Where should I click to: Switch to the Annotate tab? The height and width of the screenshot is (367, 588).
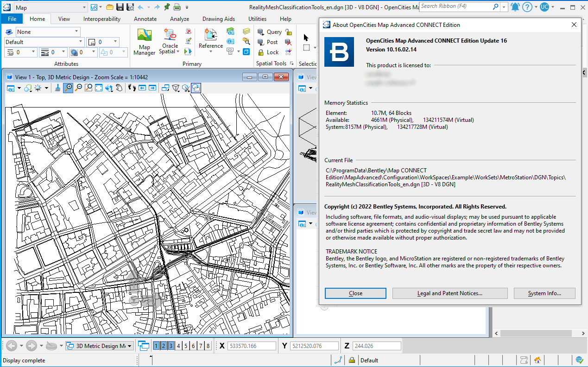145,19
